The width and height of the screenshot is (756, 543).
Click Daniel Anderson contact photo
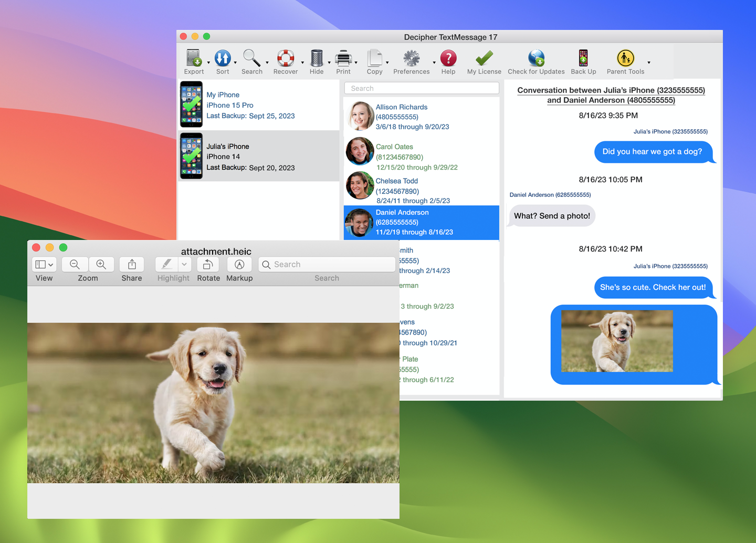pos(360,223)
